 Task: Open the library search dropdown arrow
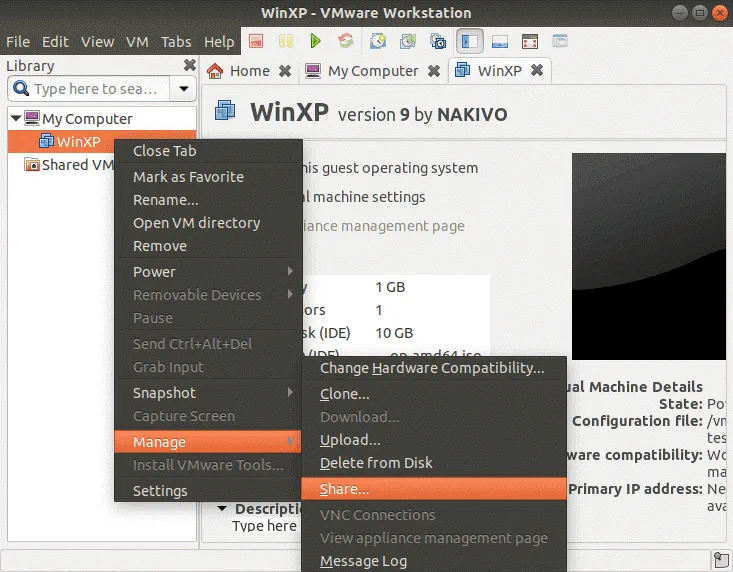(183, 89)
